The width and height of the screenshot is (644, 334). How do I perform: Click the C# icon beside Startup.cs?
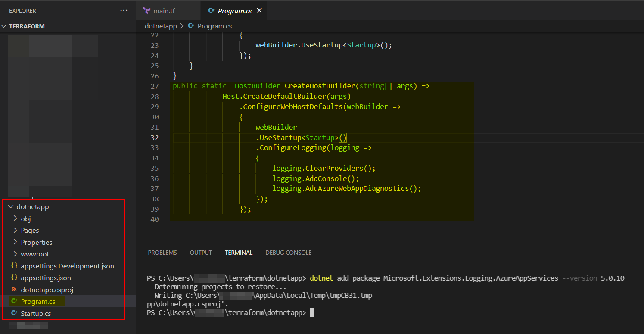click(14, 313)
